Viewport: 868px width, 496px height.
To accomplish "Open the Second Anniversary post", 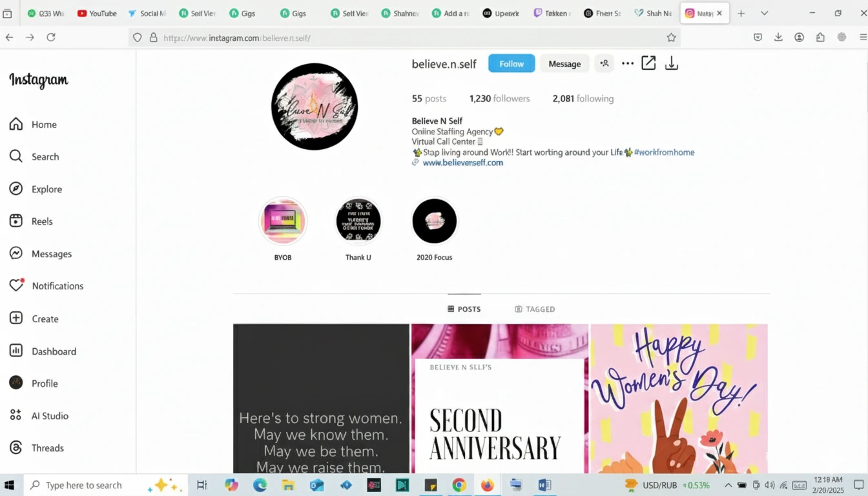I will tap(500, 398).
